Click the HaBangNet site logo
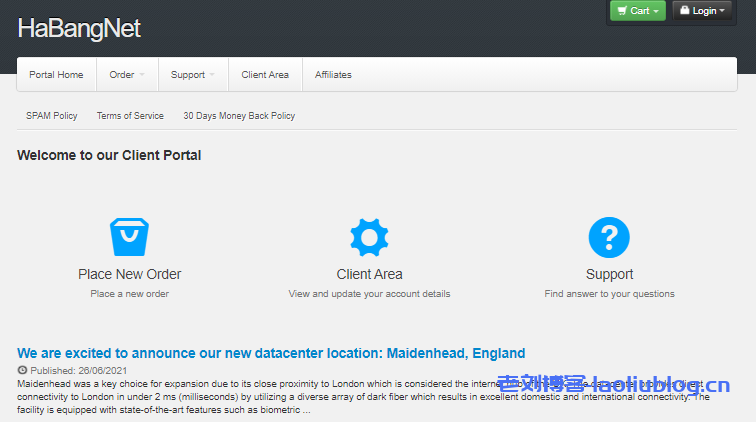 tap(79, 29)
